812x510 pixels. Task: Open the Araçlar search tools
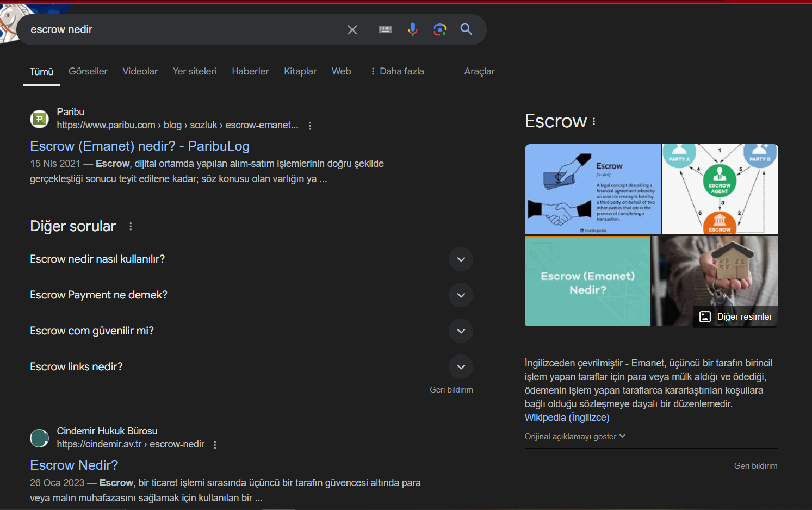(479, 71)
